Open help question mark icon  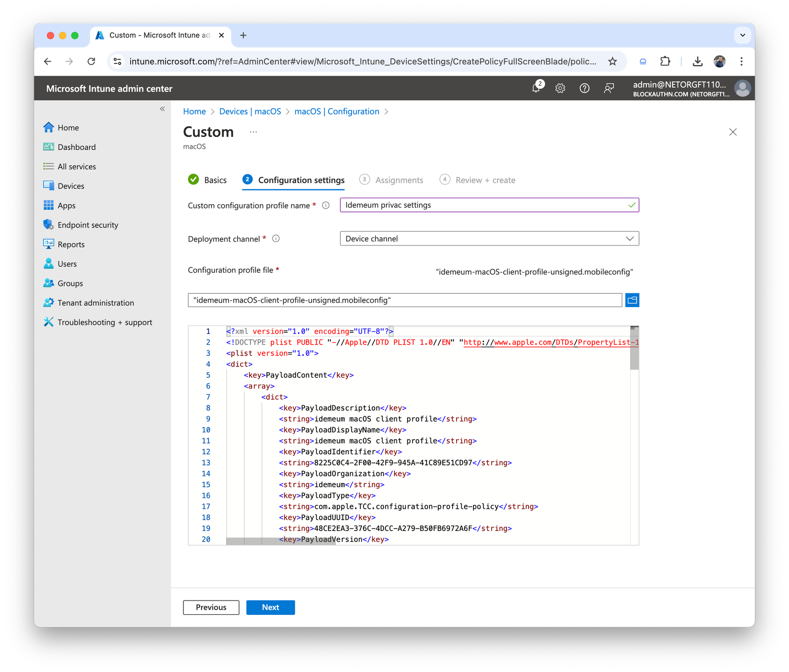tap(584, 88)
